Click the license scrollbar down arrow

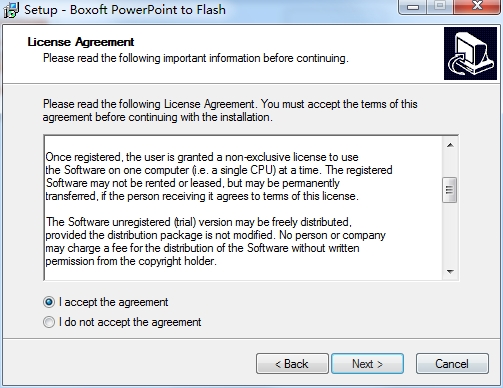450,272
